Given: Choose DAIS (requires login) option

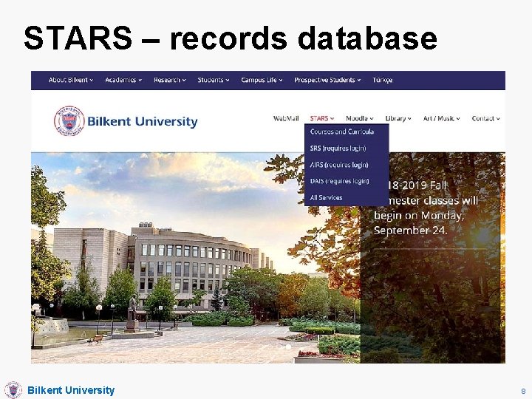Looking at the screenshot, I should click(x=339, y=181).
